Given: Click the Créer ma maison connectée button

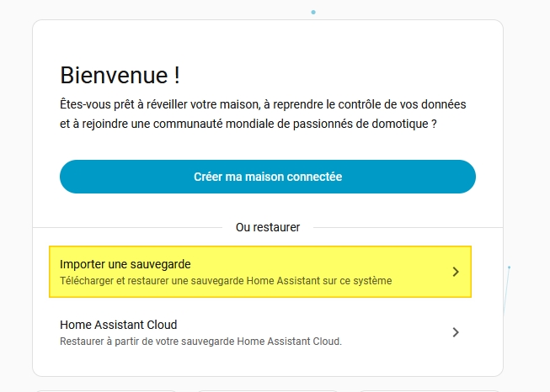Looking at the screenshot, I should click(268, 177).
